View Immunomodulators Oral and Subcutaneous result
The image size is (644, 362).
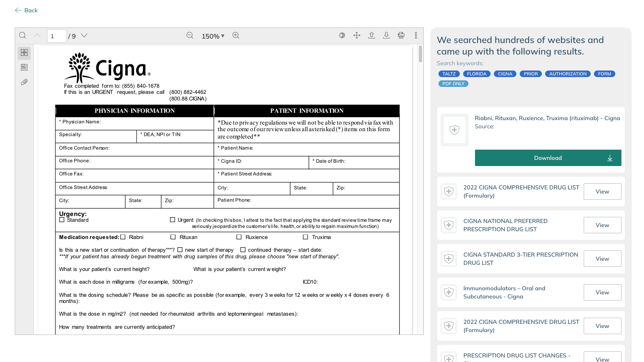(x=602, y=292)
